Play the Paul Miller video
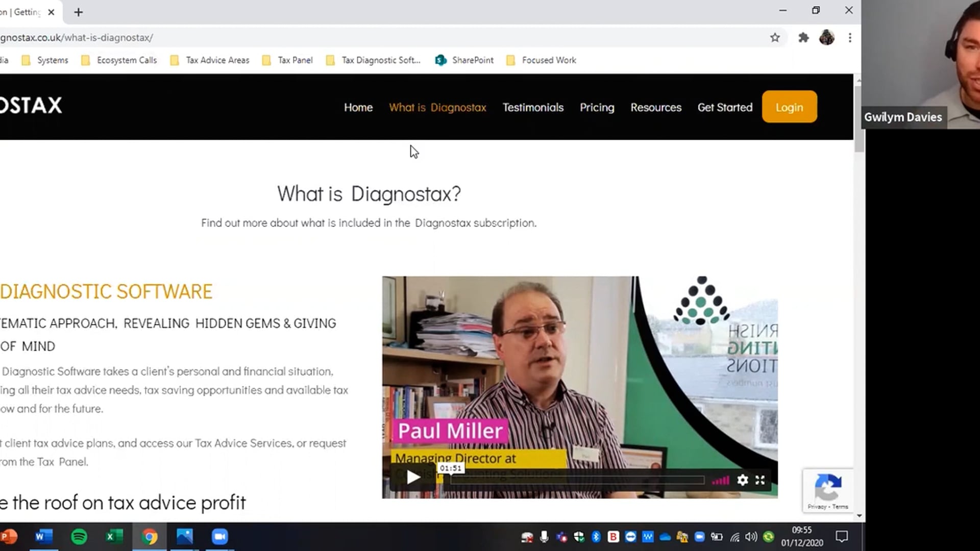Viewport: 980px width, 551px height. click(x=413, y=478)
